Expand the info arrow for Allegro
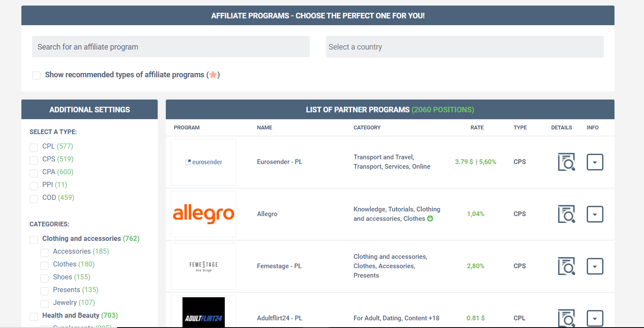Screen dimensions: 644x328 click(595, 214)
